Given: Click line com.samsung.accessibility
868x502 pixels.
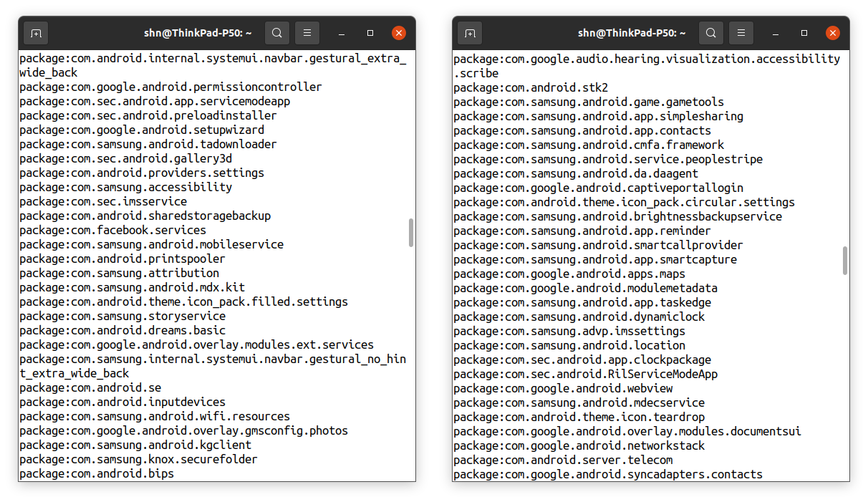Looking at the screenshot, I should click(x=126, y=188).
